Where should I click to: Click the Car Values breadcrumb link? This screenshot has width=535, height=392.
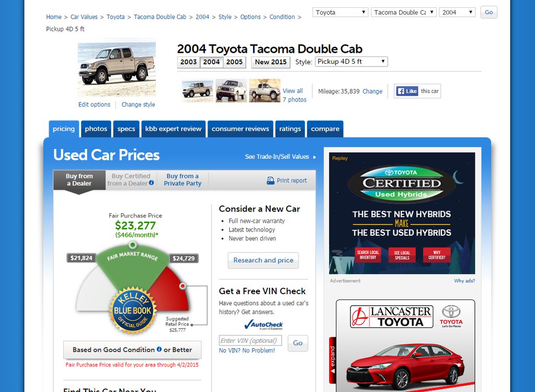coord(84,17)
